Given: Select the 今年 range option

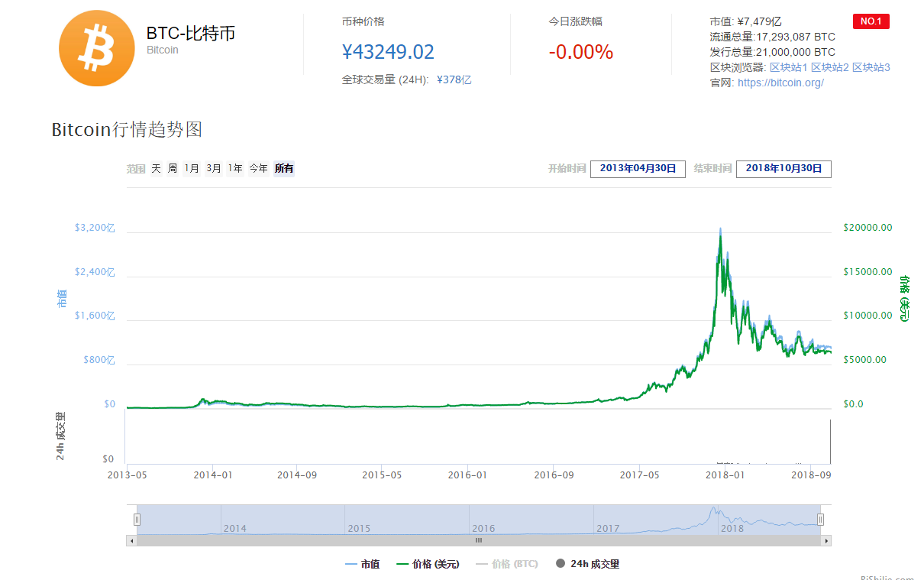Looking at the screenshot, I should click(258, 169).
